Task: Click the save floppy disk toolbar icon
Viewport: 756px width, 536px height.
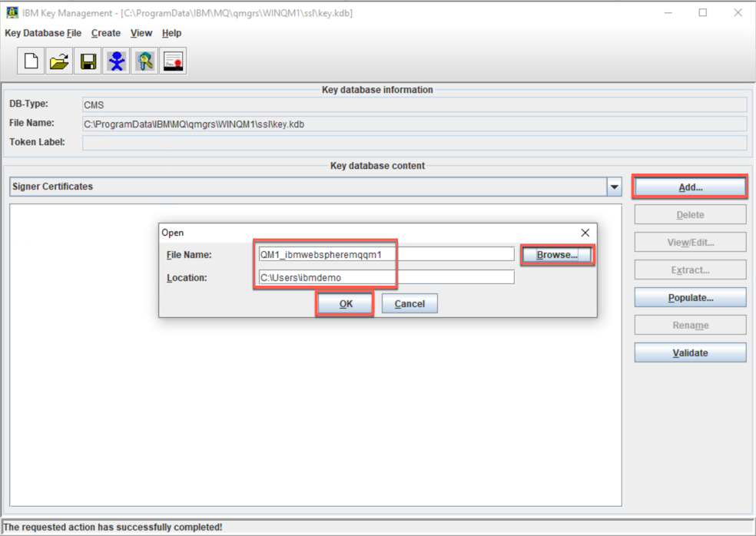Action: pos(88,61)
